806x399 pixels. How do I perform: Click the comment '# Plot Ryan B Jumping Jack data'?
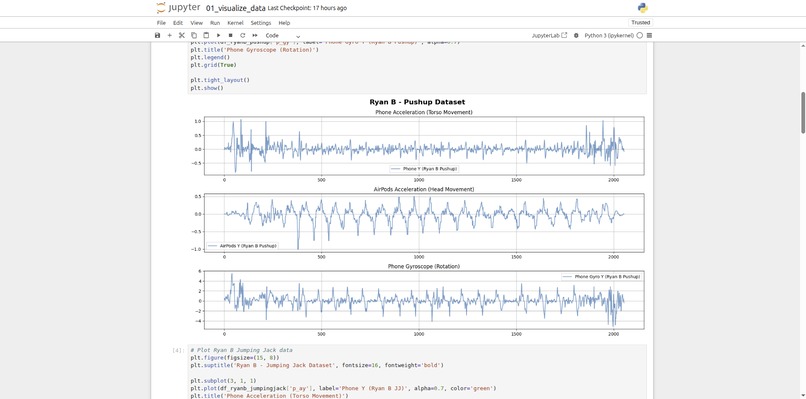click(241, 350)
